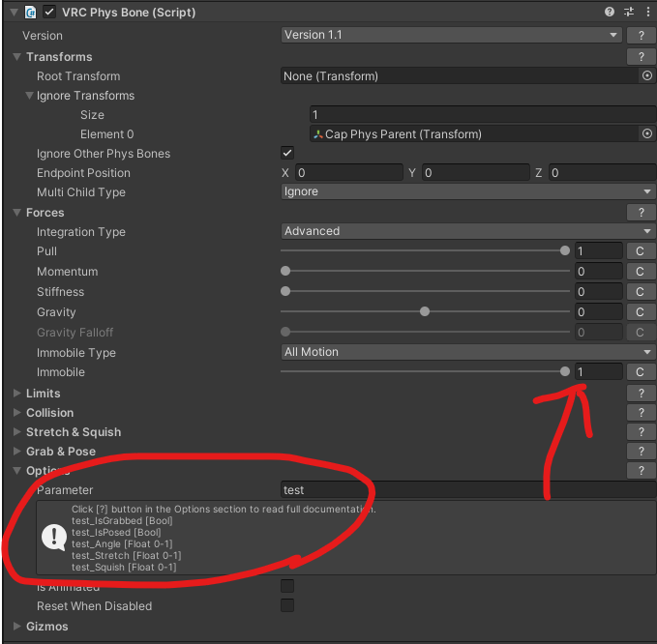Toggle curve button for Gravity
Viewport: 657px width, 644px height.
pyautogui.click(x=640, y=312)
